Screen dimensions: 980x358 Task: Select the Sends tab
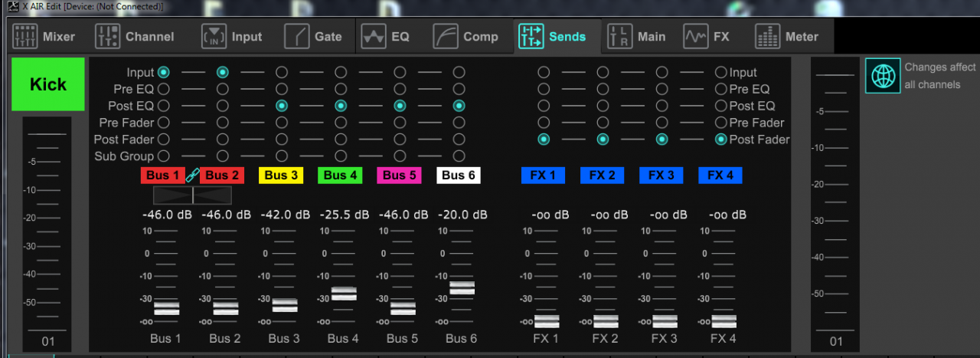(x=552, y=36)
